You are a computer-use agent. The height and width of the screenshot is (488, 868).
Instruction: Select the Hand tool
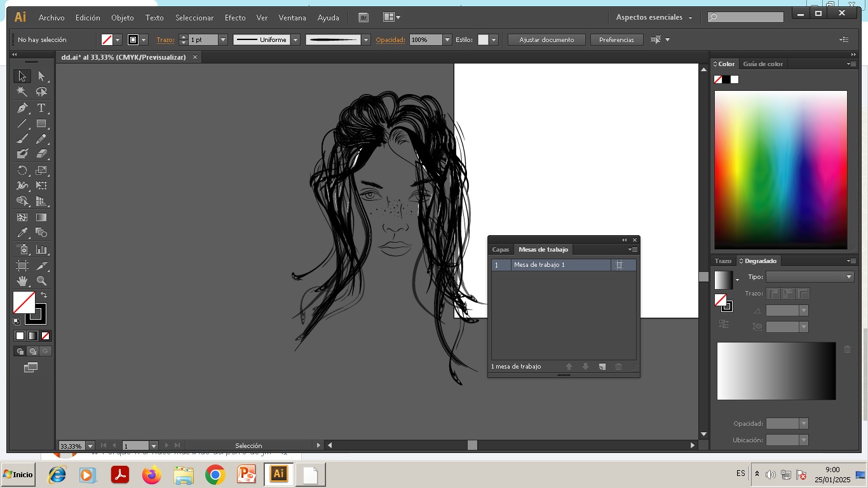(x=22, y=280)
